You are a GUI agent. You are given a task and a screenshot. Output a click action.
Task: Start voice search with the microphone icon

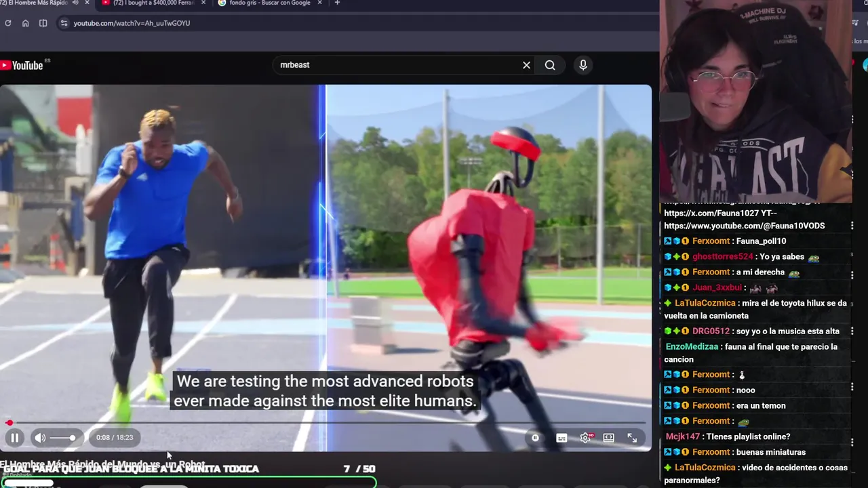point(583,65)
